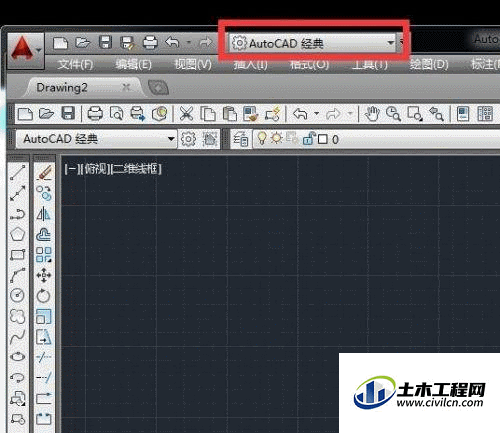Click Undo in quick access toolbar
Image resolution: width=500 pixels, height=433 pixels.
(172, 42)
